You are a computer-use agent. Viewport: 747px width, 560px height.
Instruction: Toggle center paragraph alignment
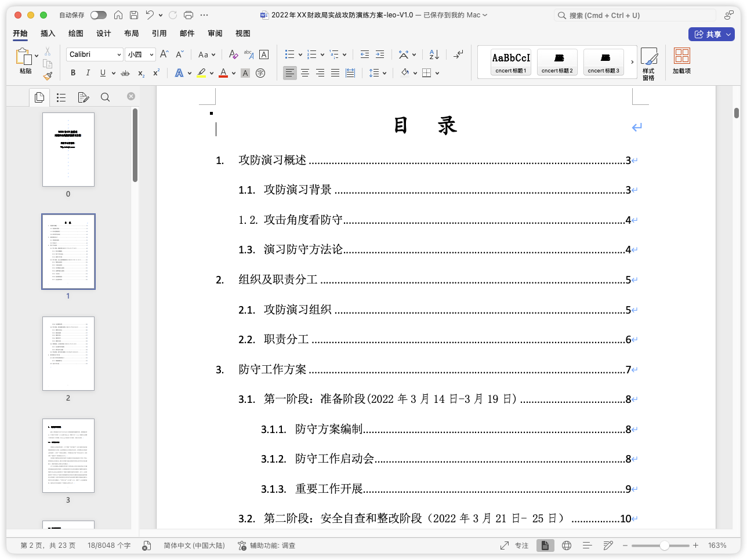(x=305, y=72)
